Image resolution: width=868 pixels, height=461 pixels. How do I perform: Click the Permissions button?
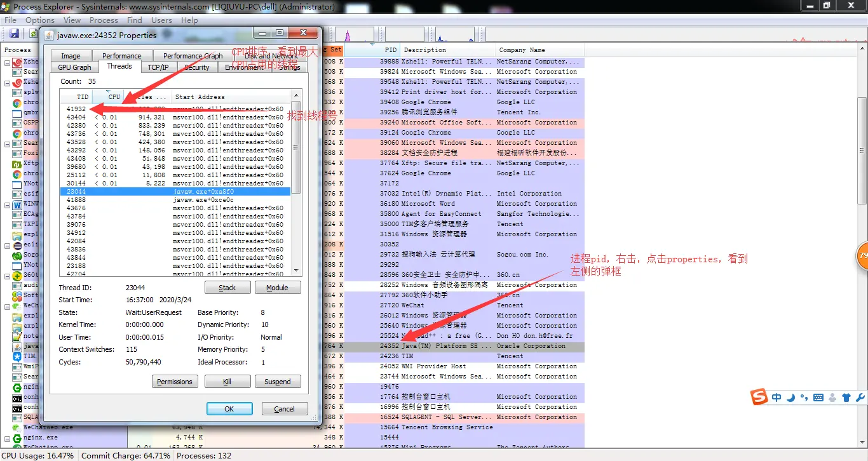click(x=175, y=382)
